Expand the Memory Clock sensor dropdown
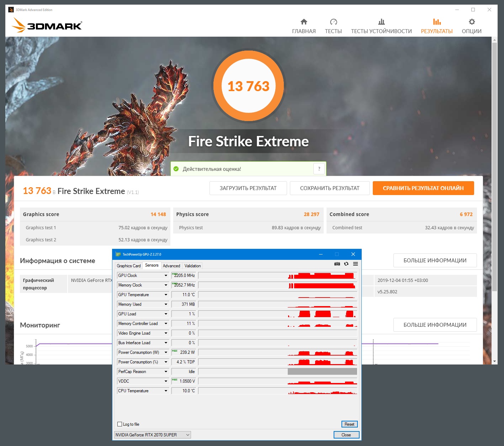Image resolution: width=504 pixels, height=446 pixels. click(166, 285)
